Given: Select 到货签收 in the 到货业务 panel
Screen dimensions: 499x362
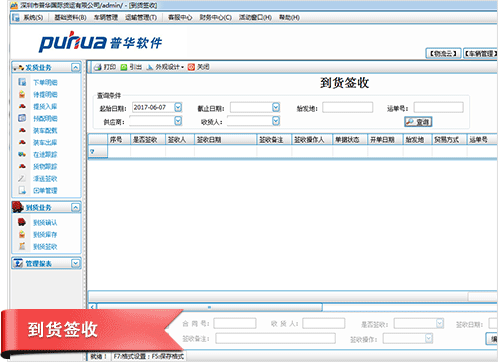Looking at the screenshot, I should click(x=45, y=247).
